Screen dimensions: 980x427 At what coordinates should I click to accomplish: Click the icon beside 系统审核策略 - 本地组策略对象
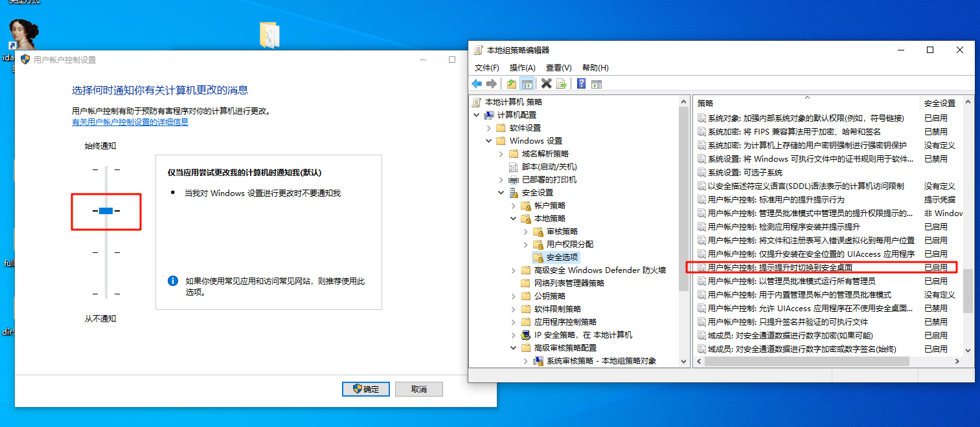point(538,361)
